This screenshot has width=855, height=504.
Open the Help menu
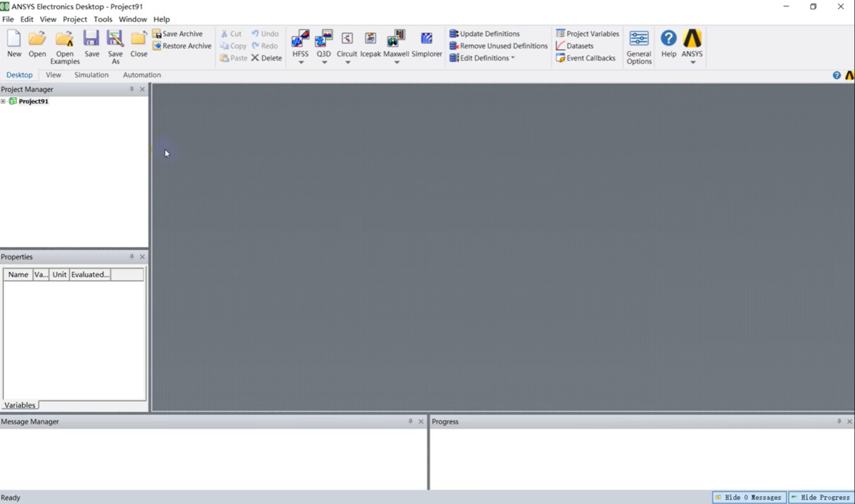coord(162,19)
